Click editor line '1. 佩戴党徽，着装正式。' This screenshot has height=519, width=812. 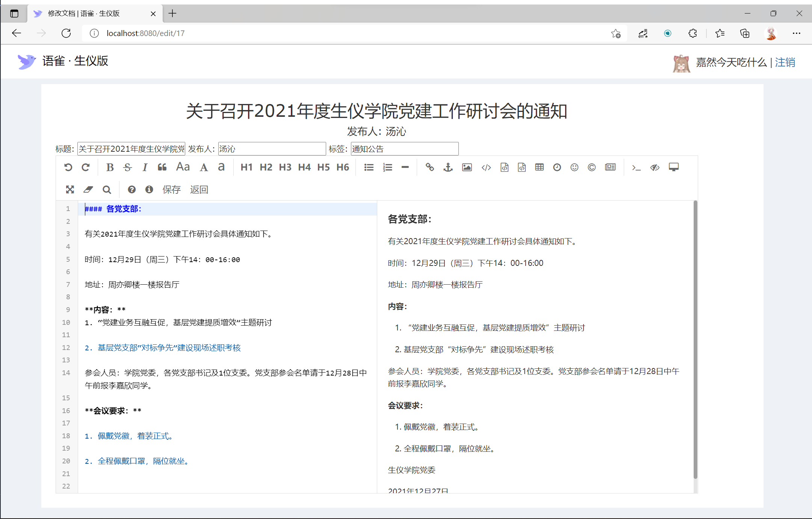130,436
